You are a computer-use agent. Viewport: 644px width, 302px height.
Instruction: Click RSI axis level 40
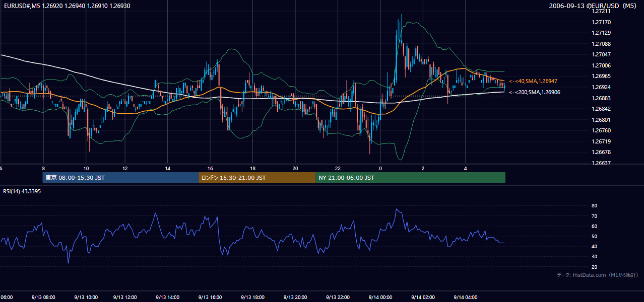click(595, 246)
